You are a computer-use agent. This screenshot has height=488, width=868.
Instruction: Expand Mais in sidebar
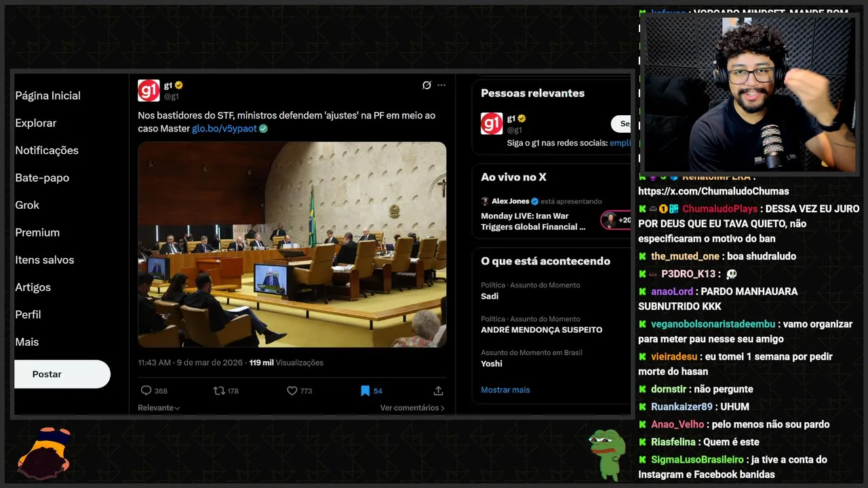pos(27,342)
